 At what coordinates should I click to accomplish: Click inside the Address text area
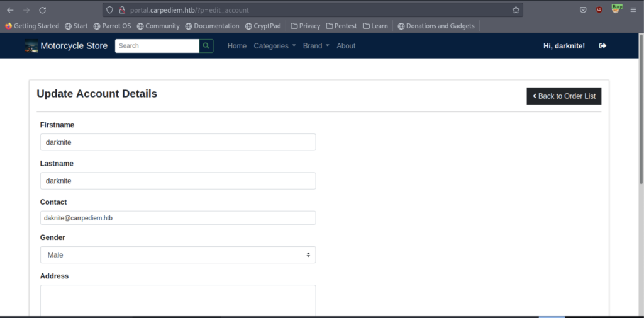point(177,300)
